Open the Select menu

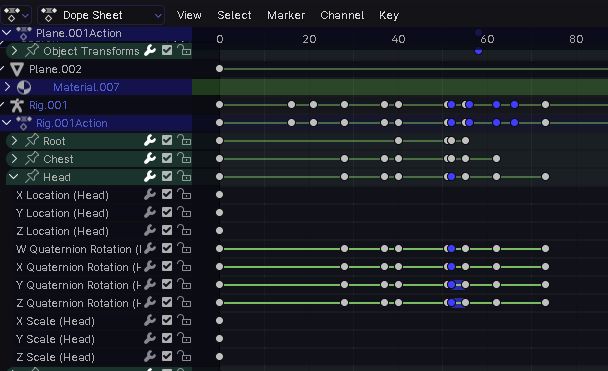(x=234, y=15)
